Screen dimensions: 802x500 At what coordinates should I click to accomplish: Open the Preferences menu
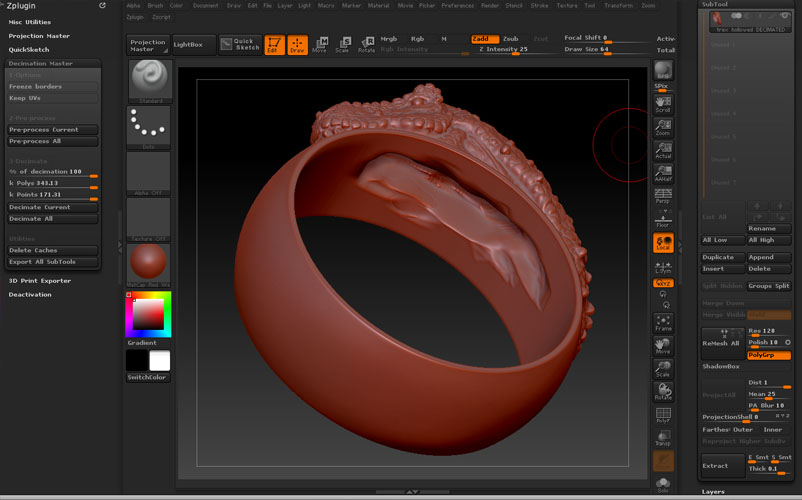[458, 6]
